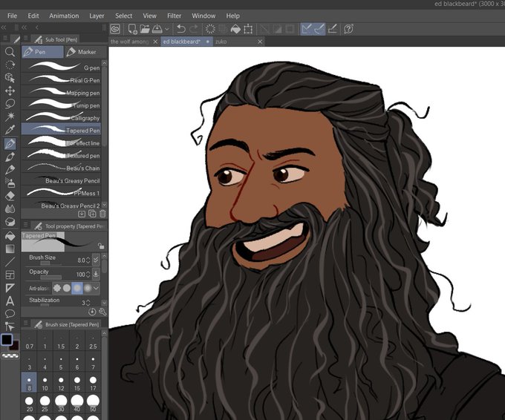
Task: Open Opacity dynamics button
Action: click(x=96, y=274)
